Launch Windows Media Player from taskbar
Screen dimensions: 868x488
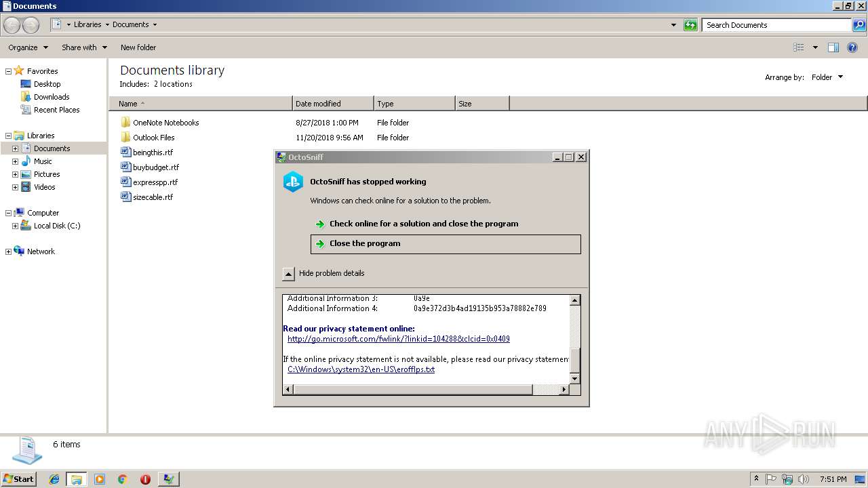pos(100,479)
